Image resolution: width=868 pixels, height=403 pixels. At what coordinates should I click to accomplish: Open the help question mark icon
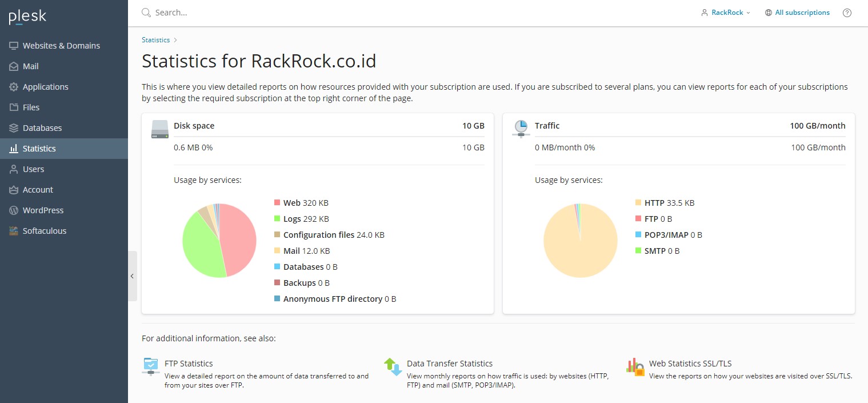tap(847, 13)
